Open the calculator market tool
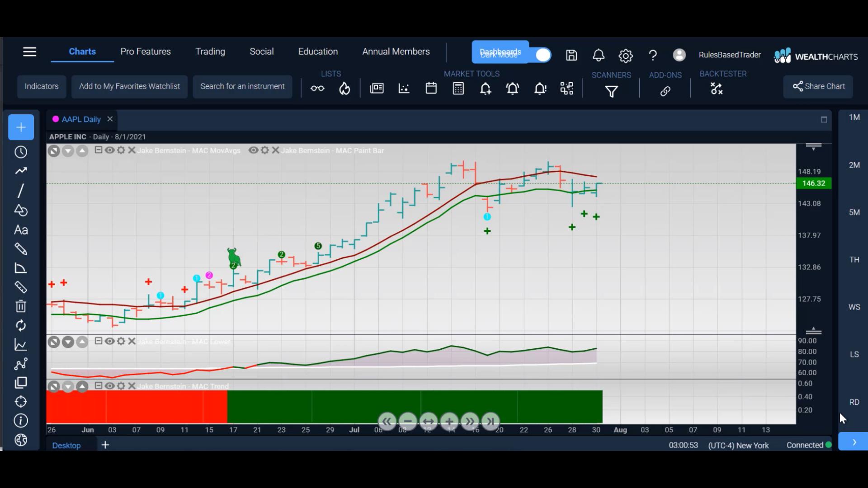868x488 pixels. pos(458,89)
